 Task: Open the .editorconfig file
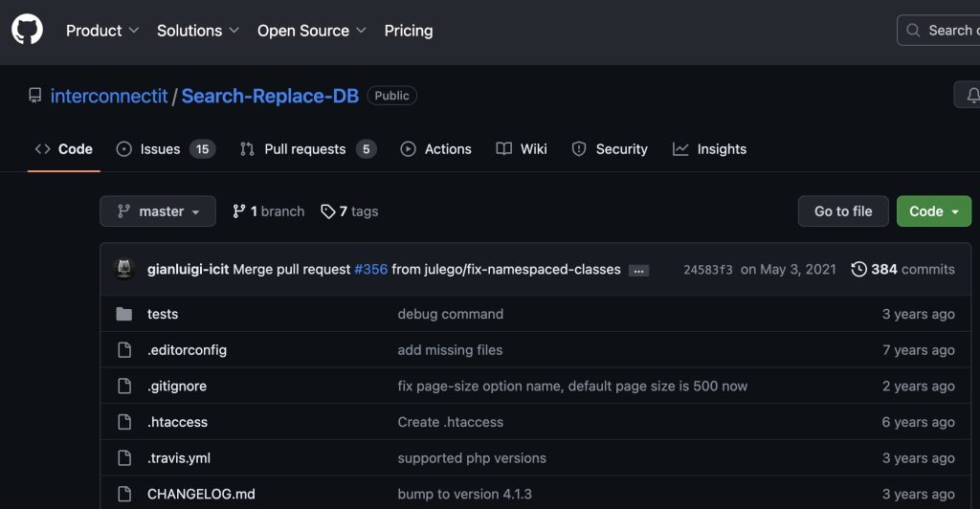tap(187, 350)
